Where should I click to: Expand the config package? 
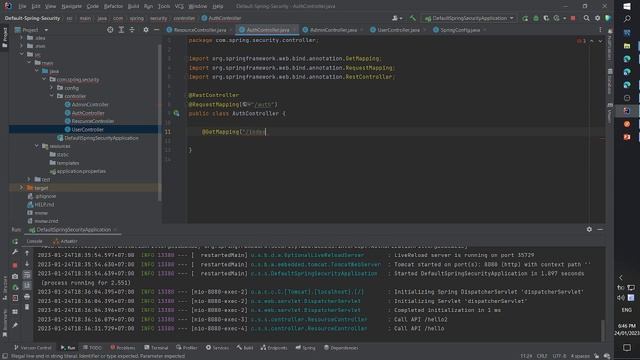(51, 88)
